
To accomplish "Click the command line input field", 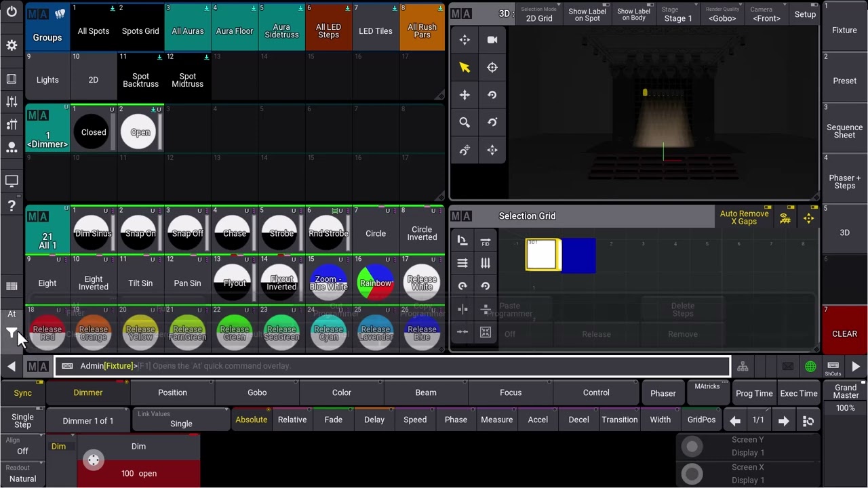I will tap(392, 367).
